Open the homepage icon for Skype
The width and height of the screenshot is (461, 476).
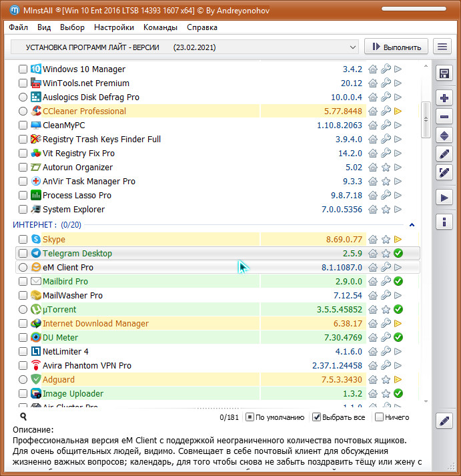(x=373, y=239)
